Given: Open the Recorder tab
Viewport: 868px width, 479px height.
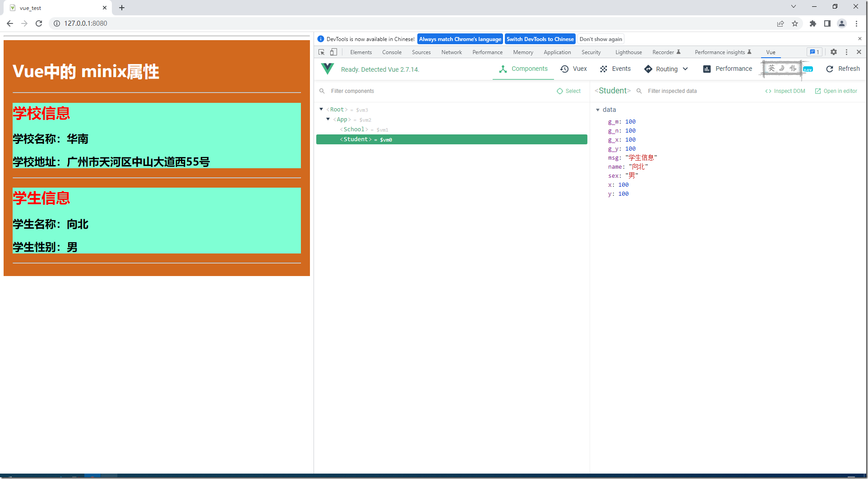Looking at the screenshot, I should (666, 52).
